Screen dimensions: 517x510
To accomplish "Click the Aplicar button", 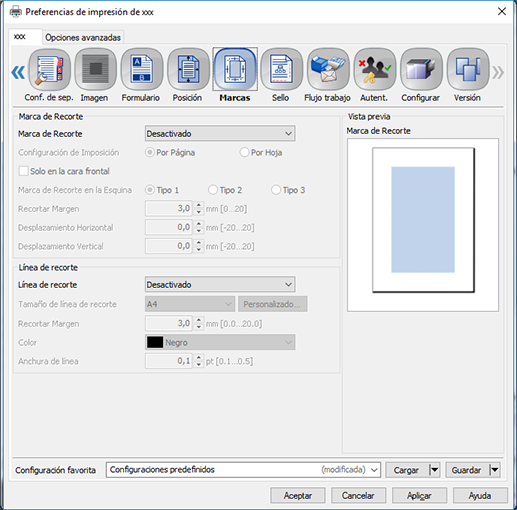I will (x=419, y=496).
